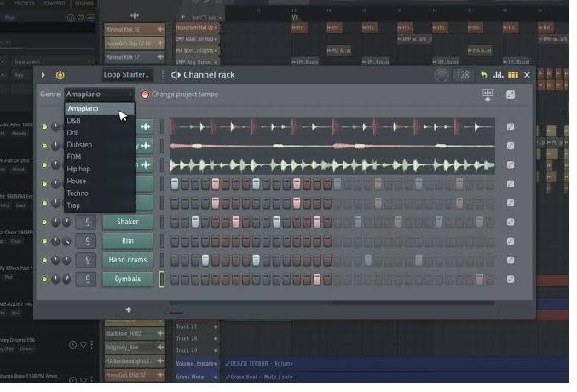Mute the Hand drums channel LED

pos(44,260)
